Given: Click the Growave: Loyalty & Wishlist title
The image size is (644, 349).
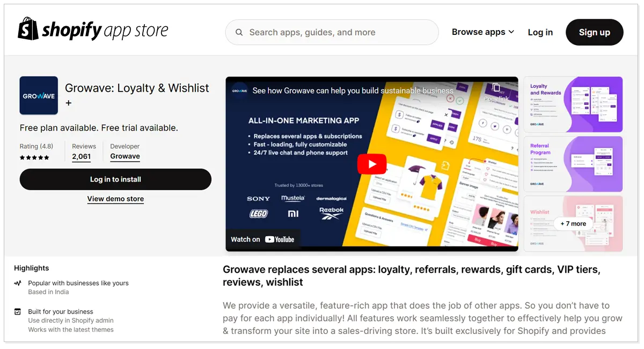Looking at the screenshot, I should point(137,94).
